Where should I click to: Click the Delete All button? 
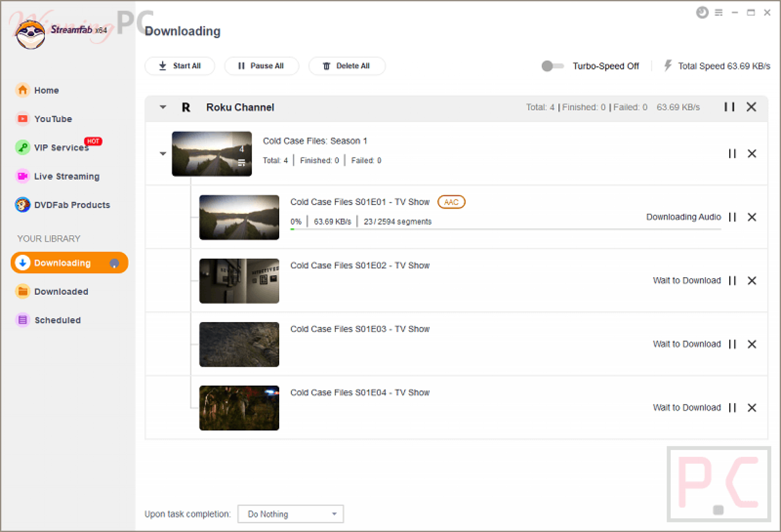(x=347, y=66)
